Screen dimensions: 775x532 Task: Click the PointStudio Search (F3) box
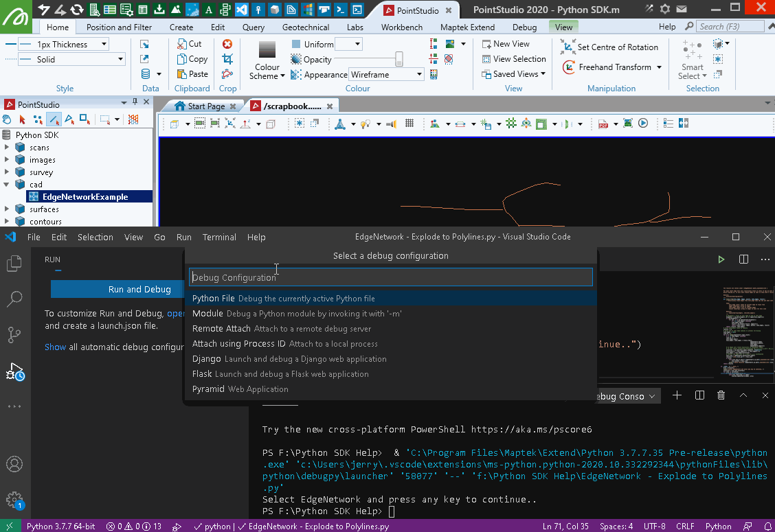(x=729, y=27)
